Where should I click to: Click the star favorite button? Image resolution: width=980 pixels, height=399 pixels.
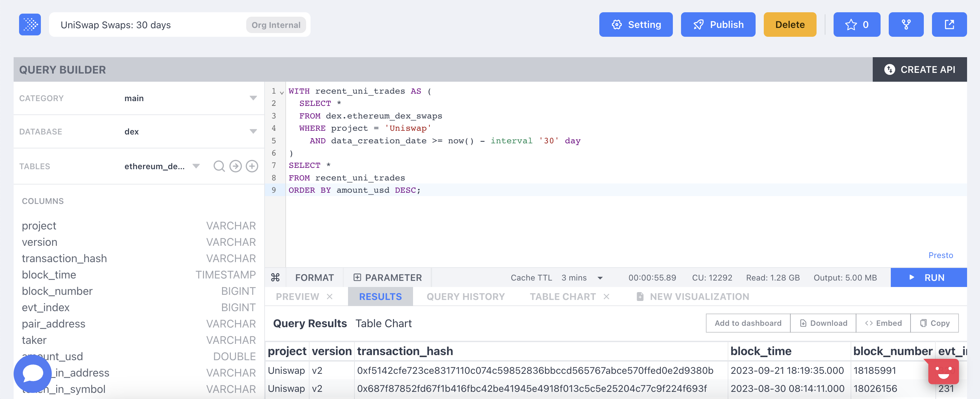coord(856,25)
